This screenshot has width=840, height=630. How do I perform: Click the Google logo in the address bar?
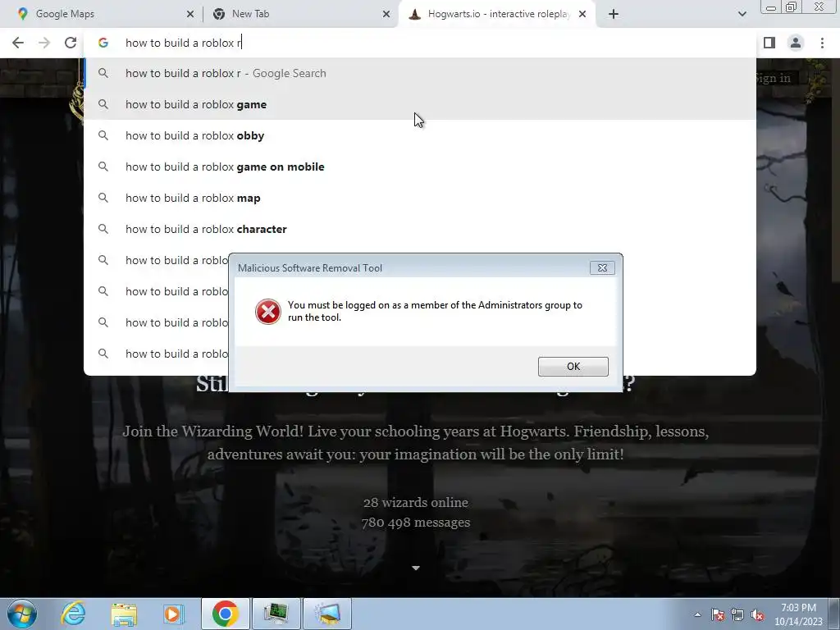tap(103, 43)
